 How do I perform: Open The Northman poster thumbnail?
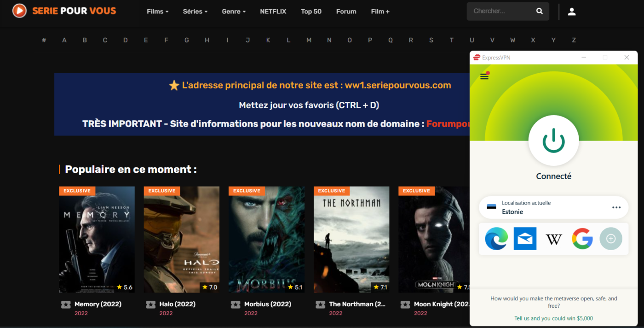tap(351, 240)
